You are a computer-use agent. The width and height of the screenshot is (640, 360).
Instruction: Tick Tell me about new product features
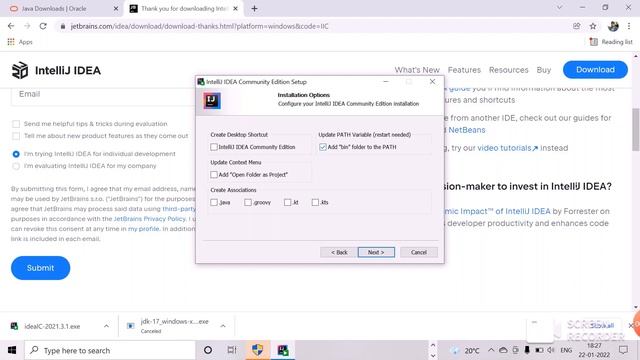pos(16,136)
